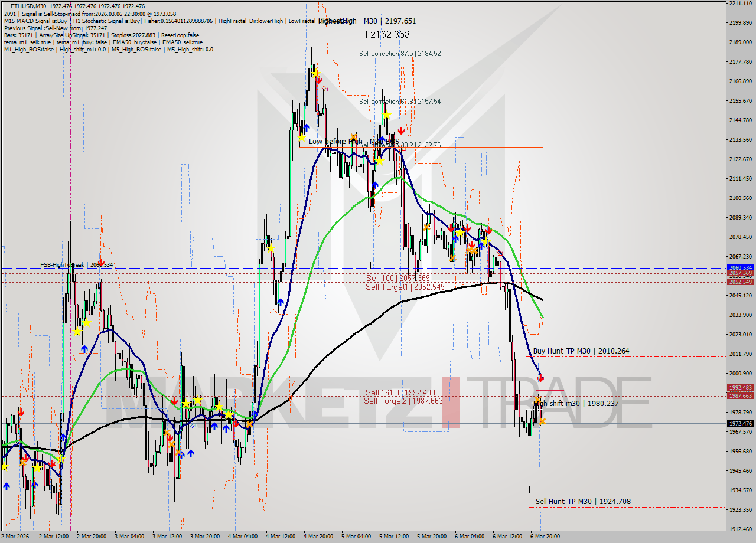
Task: Click the red down arrow at the FSB-High Break level
Action: pyautogui.click(x=101, y=261)
